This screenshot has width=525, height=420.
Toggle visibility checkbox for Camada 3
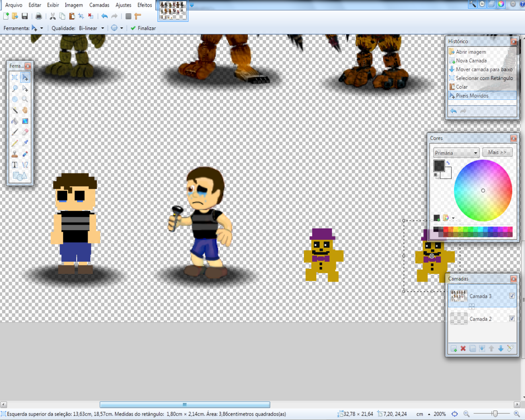point(512,296)
